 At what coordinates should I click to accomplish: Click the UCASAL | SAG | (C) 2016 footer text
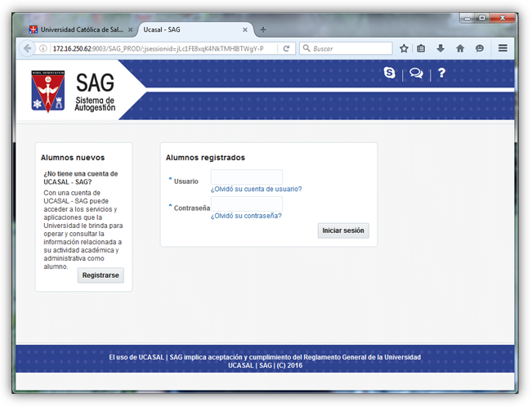[x=265, y=365]
